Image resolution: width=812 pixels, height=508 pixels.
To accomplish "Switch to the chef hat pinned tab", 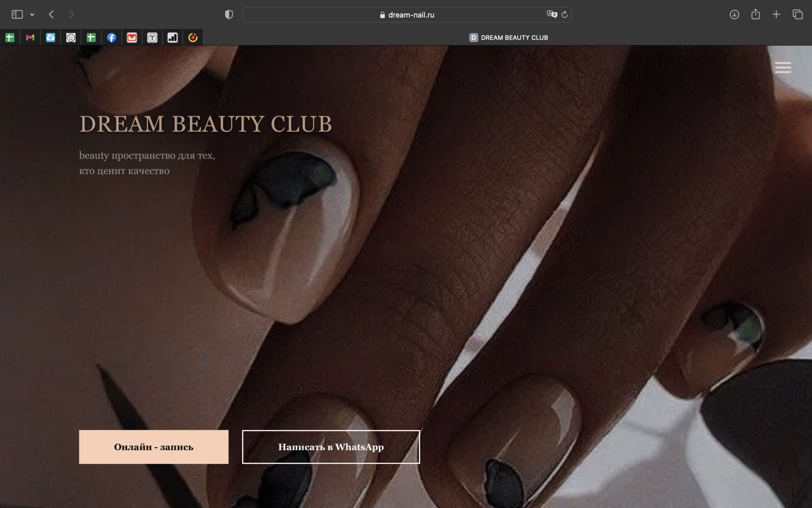I will (71, 38).
